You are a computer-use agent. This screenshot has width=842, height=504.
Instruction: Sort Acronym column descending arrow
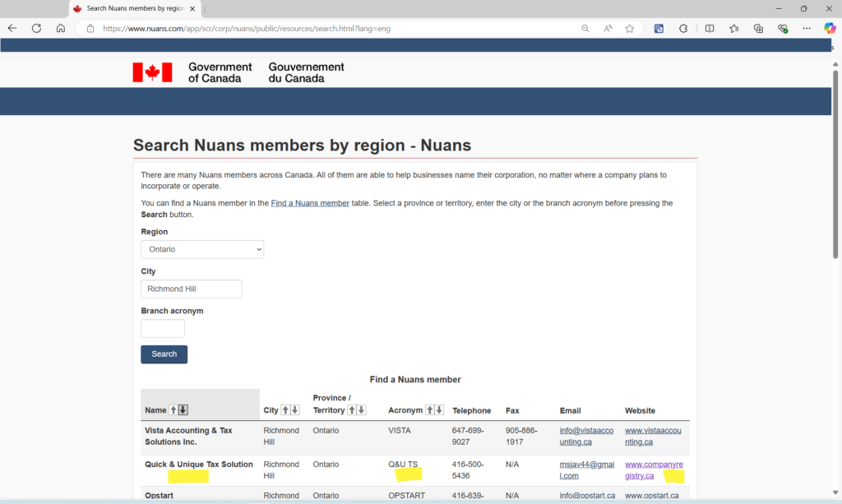click(439, 410)
